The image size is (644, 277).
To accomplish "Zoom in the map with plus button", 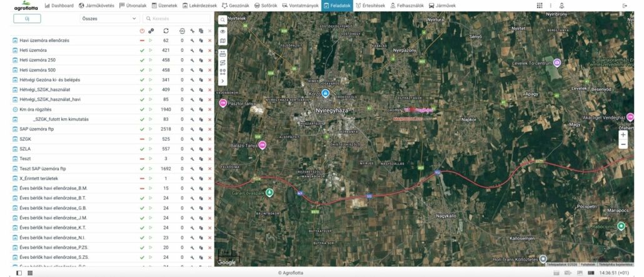I will [623, 134].
